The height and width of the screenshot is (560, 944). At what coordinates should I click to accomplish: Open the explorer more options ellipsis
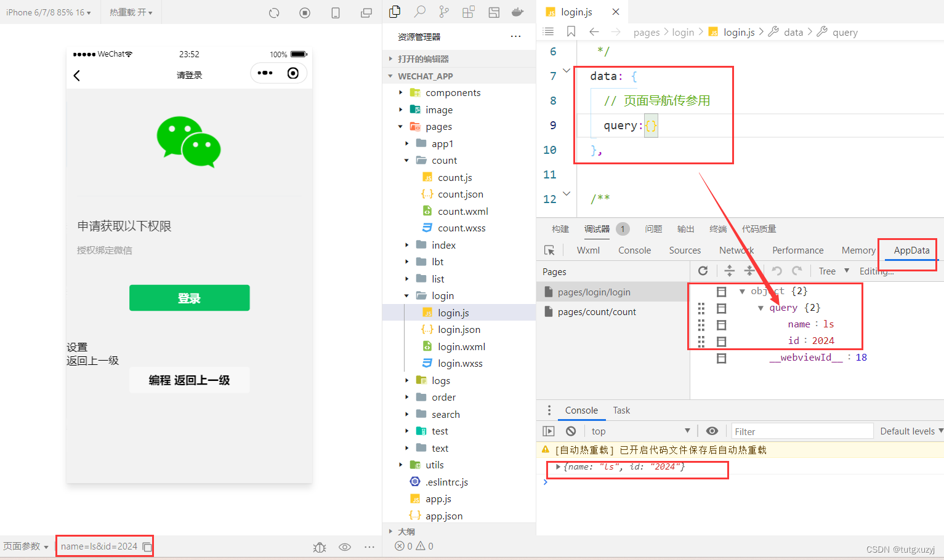(515, 37)
